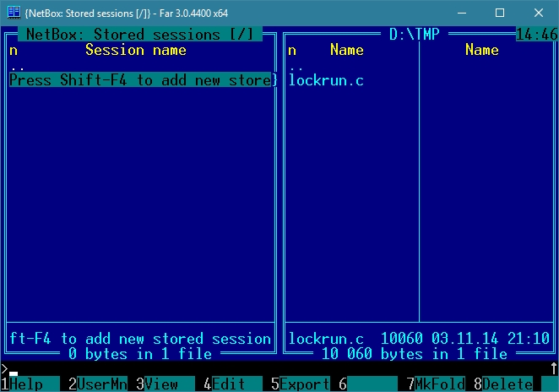Maximize the Far Manager window
Viewport: 559px width, 392px height.
500,13
